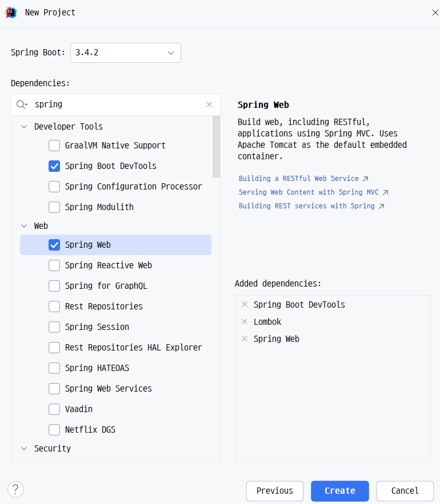This screenshot has width=440, height=504.
Task: Select the Spring Session row label
Action: click(97, 327)
